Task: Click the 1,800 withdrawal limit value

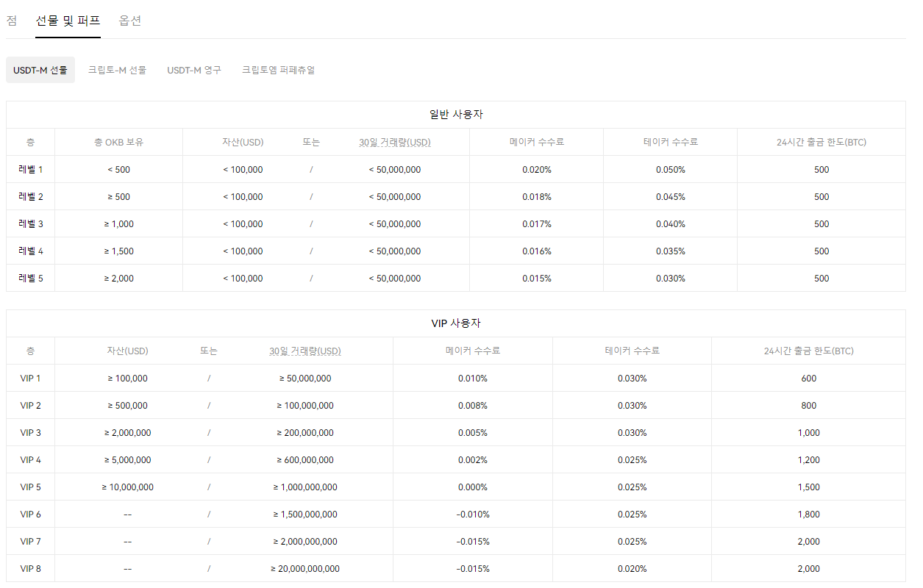Action: [x=809, y=514]
